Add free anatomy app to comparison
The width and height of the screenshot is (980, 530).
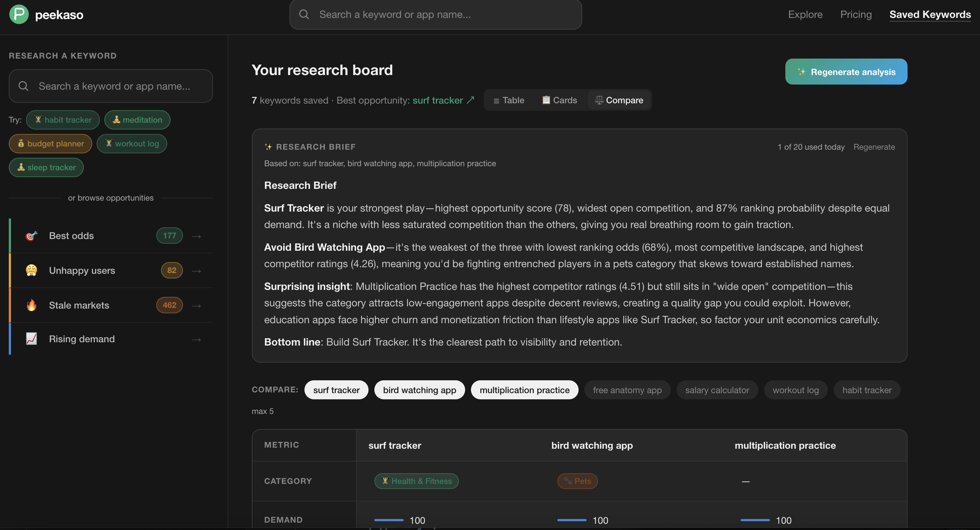pos(627,390)
